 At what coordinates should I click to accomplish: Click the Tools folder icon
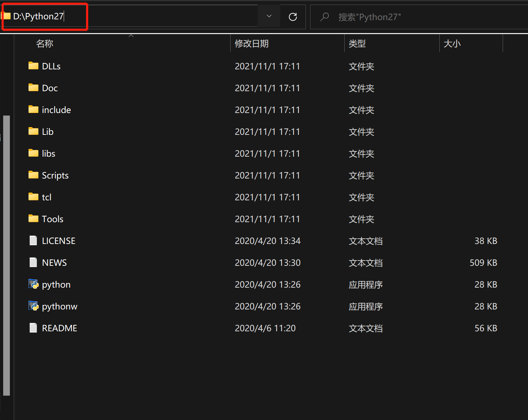point(33,219)
